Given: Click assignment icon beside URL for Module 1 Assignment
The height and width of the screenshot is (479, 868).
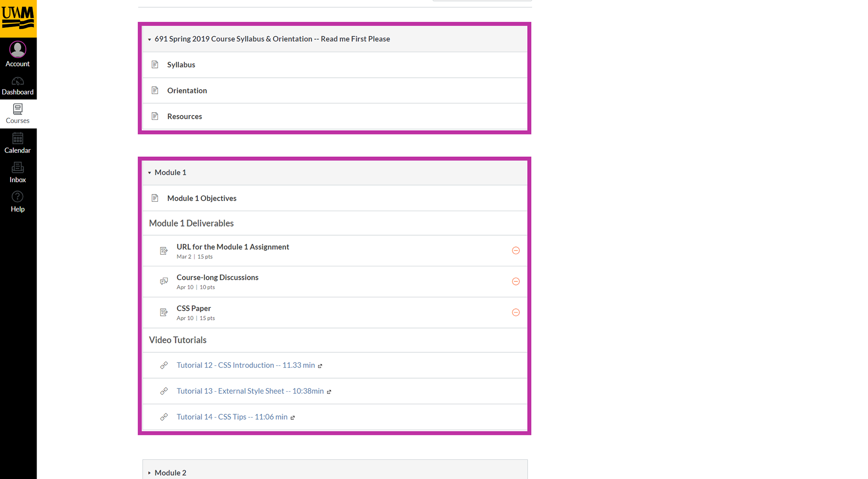Looking at the screenshot, I should [164, 251].
